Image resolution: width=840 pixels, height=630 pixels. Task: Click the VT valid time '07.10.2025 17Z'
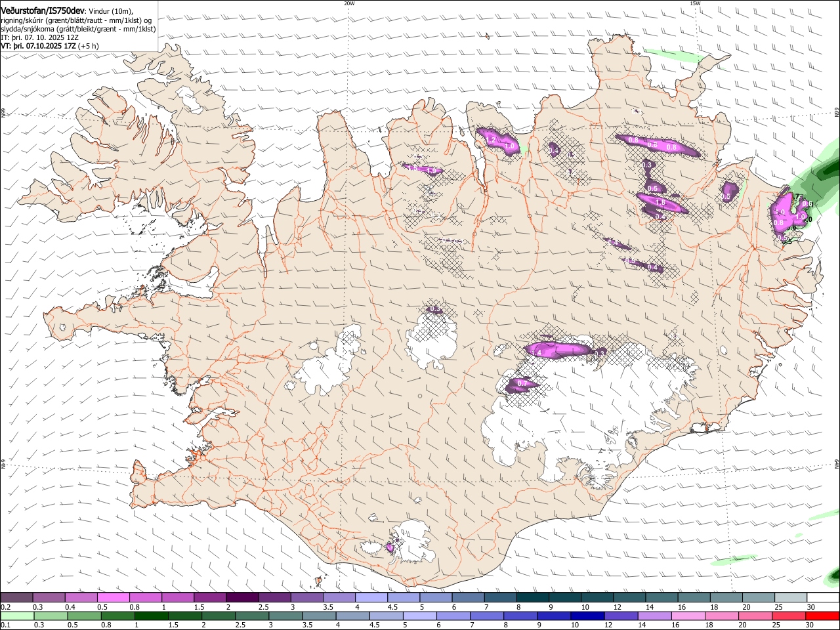(50, 46)
